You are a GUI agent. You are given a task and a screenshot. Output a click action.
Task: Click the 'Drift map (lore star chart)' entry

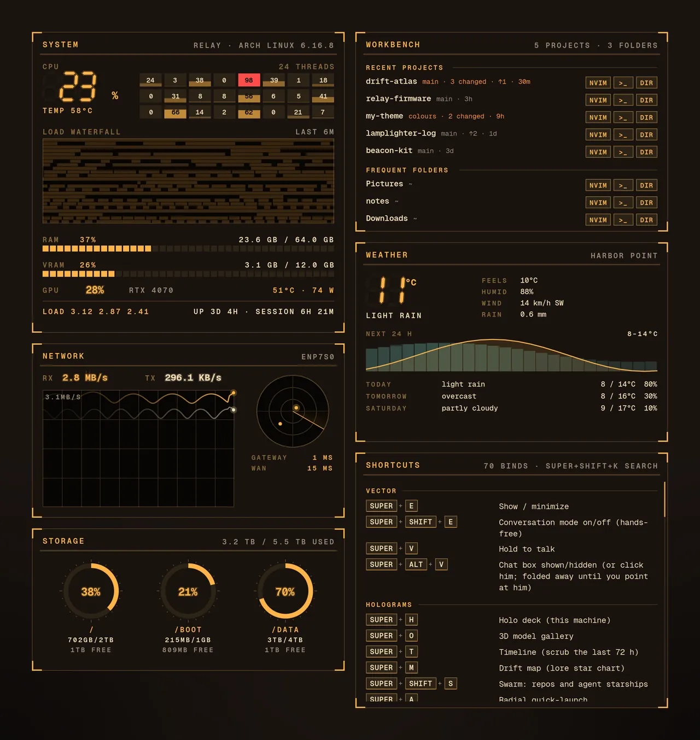(562, 668)
